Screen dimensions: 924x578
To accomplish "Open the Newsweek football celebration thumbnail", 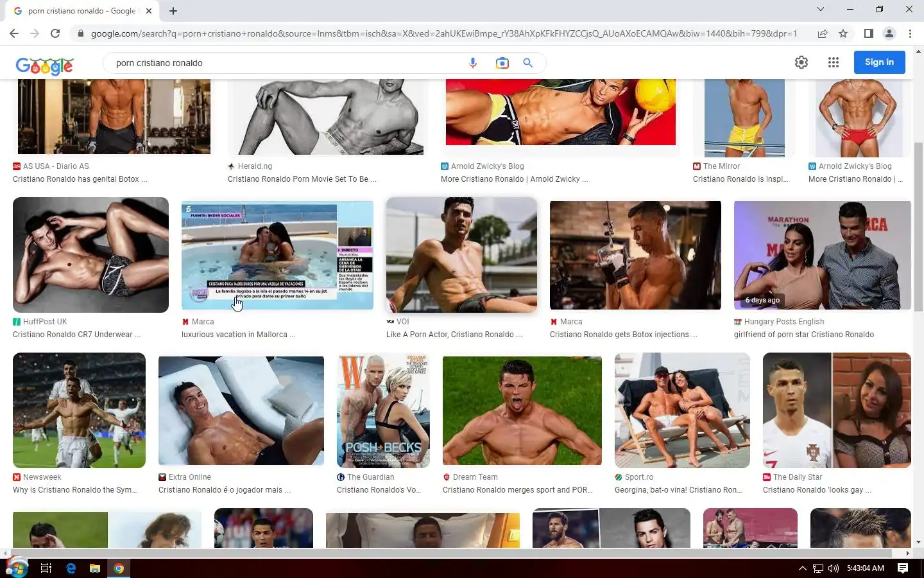I will 79,410.
